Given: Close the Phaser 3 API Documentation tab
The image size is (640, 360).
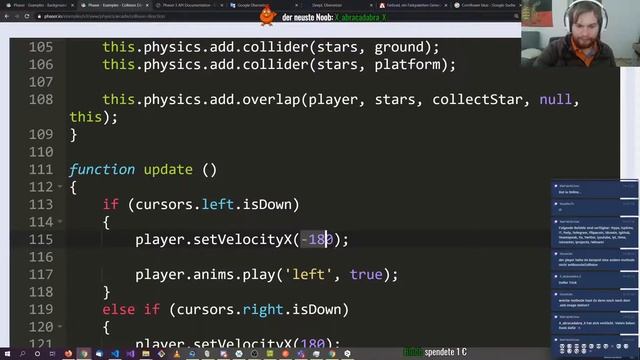Looking at the screenshot, I should pyautogui.click(x=222, y=5).
